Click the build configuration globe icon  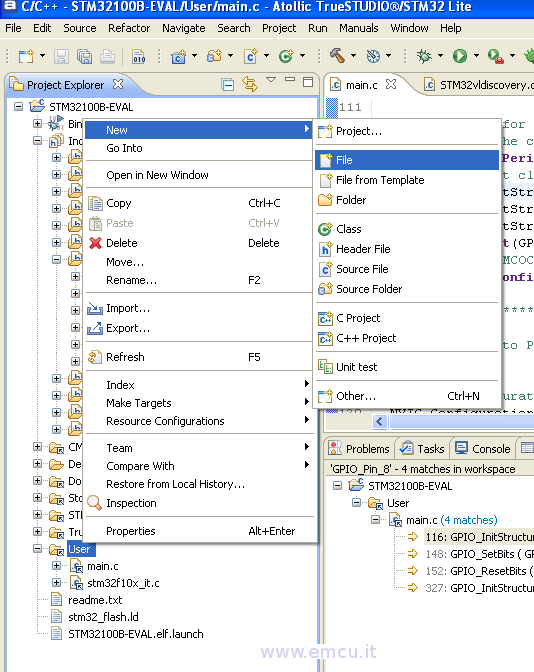[373, 56]
